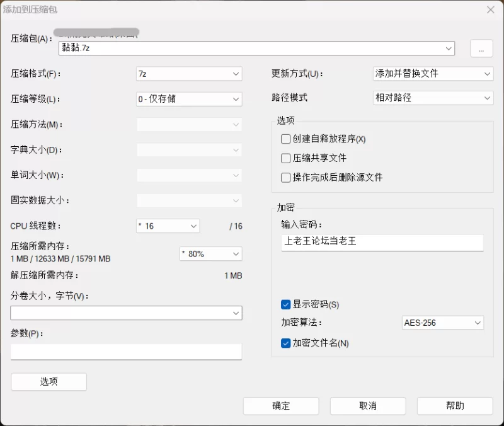Enable 创建自释放程序 checkbox
This screenshot has width=504, height=426.
pyautogui.click(x=286, y=139)
